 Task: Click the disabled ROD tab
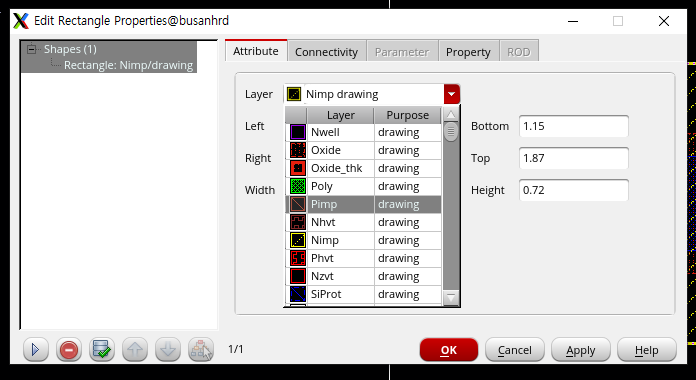click(x=519, y=52)
